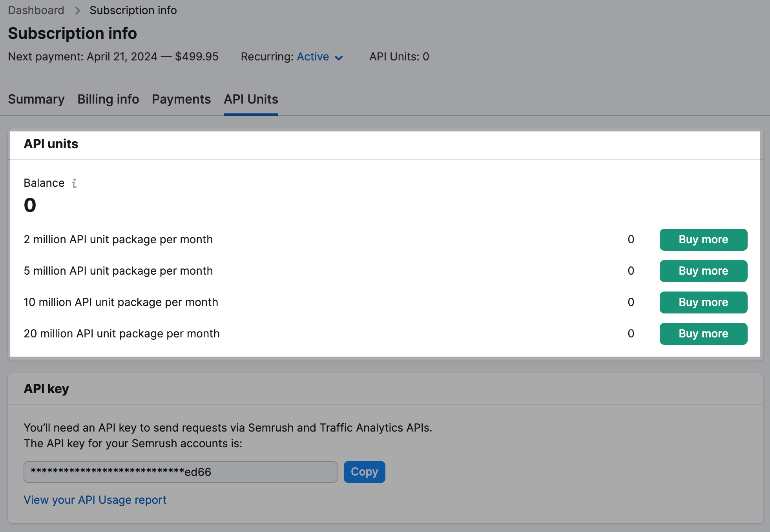Viewport: 770px width, 532px height.
Task: Copy the API key
Action: pos(364,472)
